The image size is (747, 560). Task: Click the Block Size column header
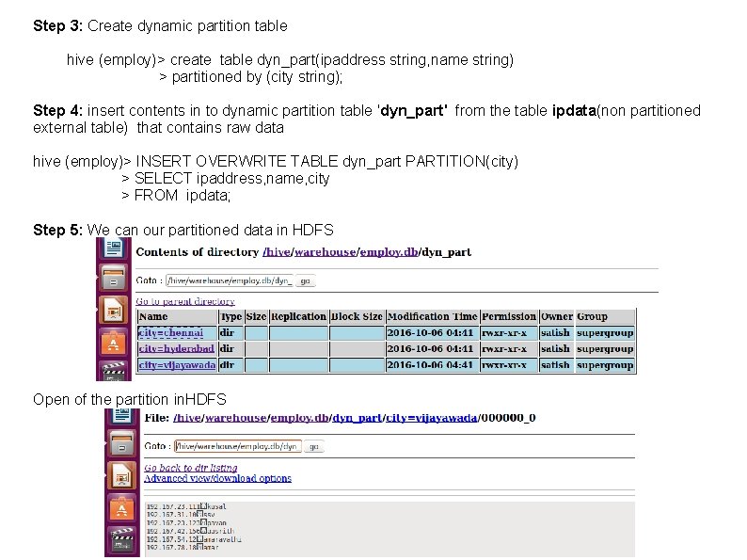pos(357,316)
